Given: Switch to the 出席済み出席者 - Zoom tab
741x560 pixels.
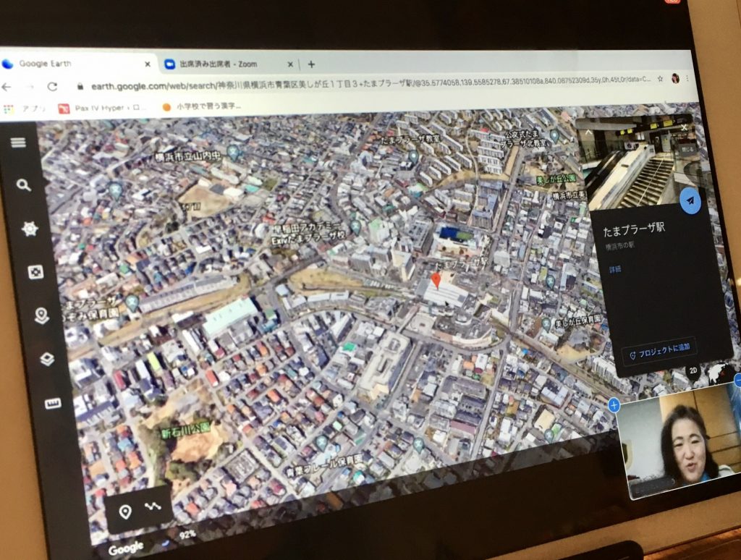Looking at the screenshot, I should (x=226, y=64).
